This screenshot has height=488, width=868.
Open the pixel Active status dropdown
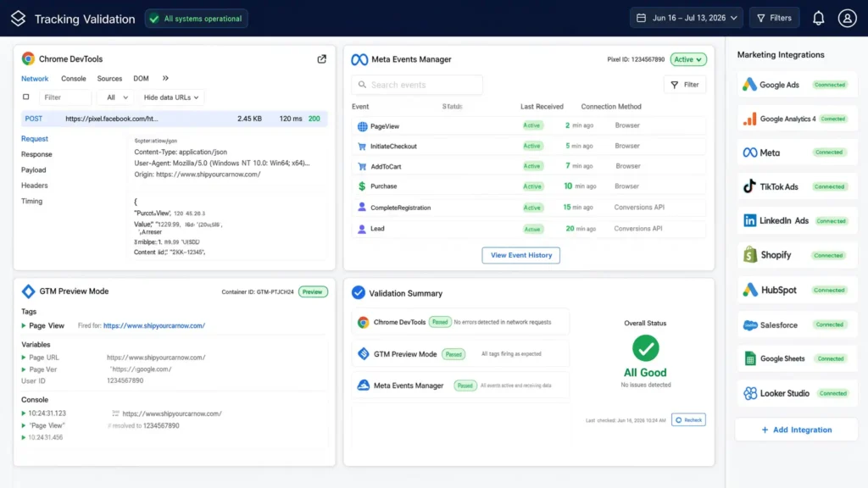688,59
